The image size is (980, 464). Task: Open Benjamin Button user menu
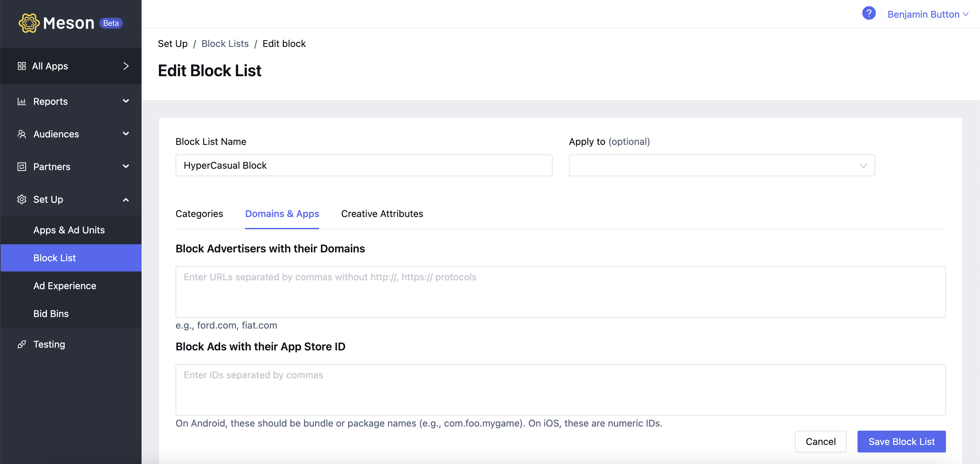[x=928, y=14]
